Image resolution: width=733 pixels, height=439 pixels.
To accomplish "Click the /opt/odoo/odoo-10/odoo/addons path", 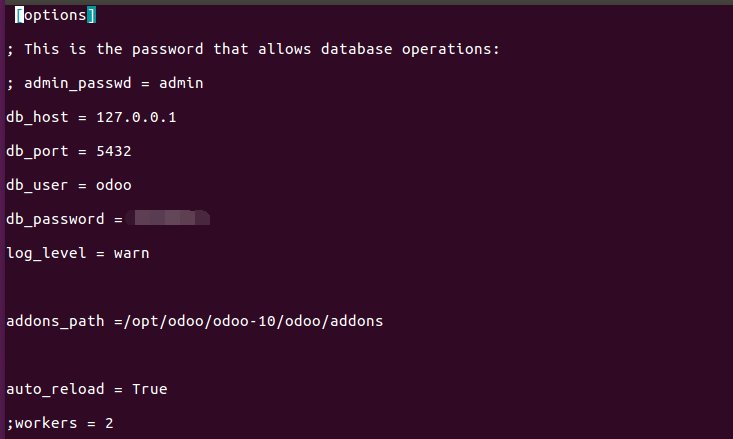I will click(253, 321).
